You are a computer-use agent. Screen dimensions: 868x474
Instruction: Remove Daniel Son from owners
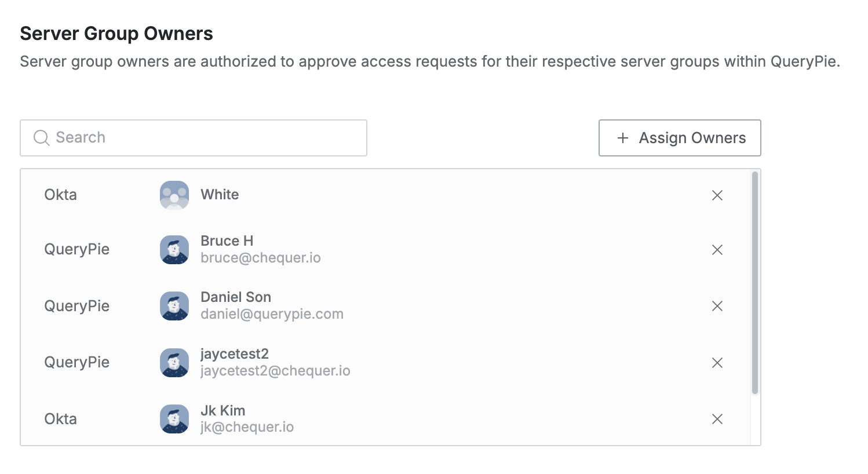click(x=717, y=306)
